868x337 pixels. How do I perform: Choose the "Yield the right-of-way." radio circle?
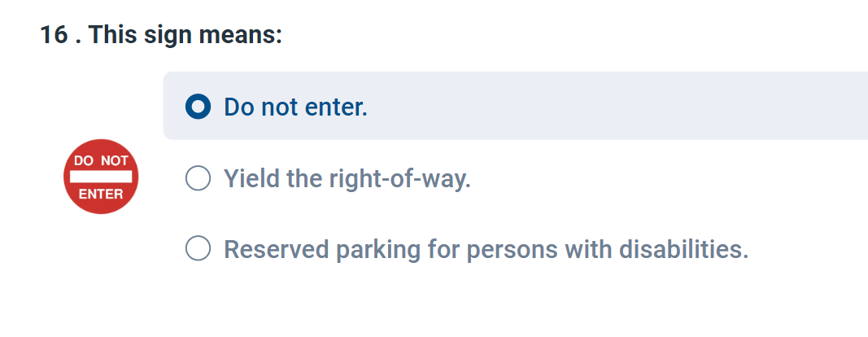198,178
